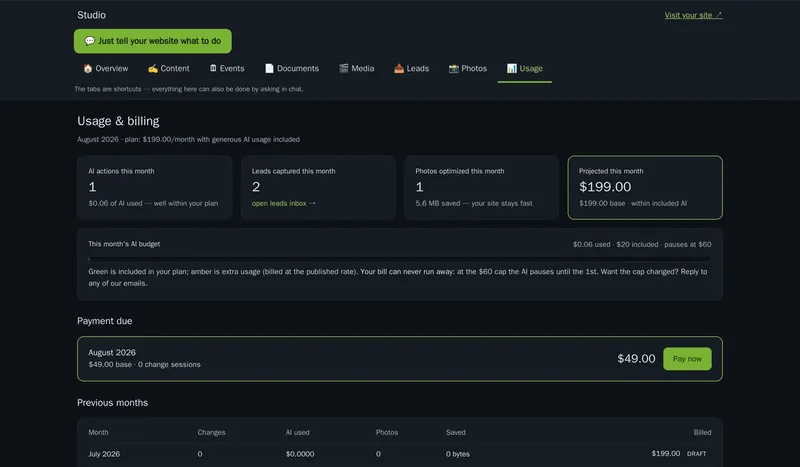Viewport: 800px width, 467px height.
Task: Click the plan description line under Usage & billing
Action: [x=188, y=139]
